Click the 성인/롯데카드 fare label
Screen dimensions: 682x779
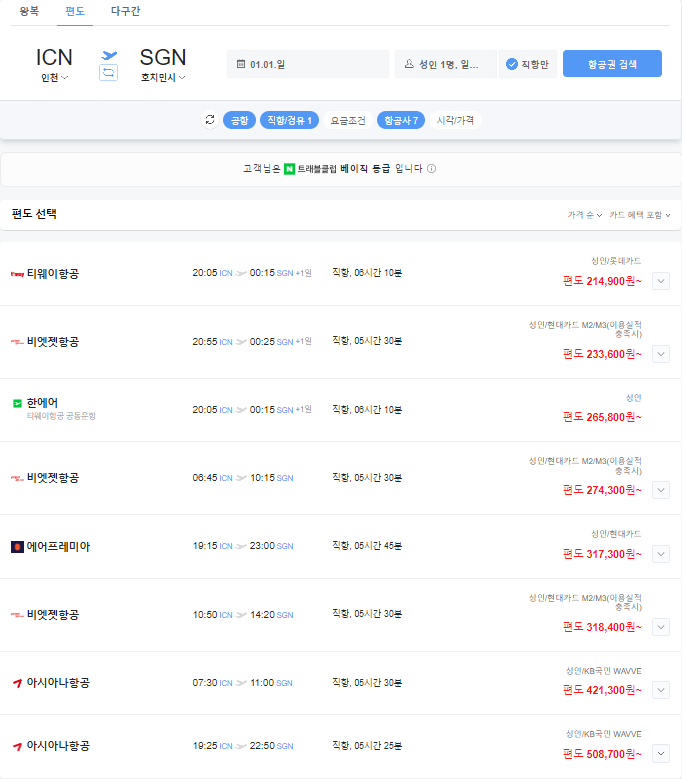coord(616,261)
